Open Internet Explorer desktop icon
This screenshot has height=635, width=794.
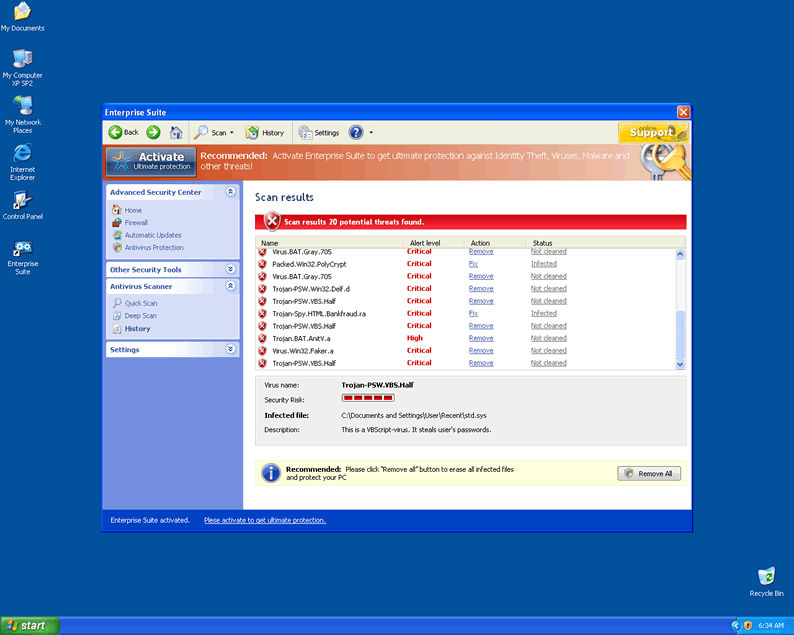pos(22,154)
